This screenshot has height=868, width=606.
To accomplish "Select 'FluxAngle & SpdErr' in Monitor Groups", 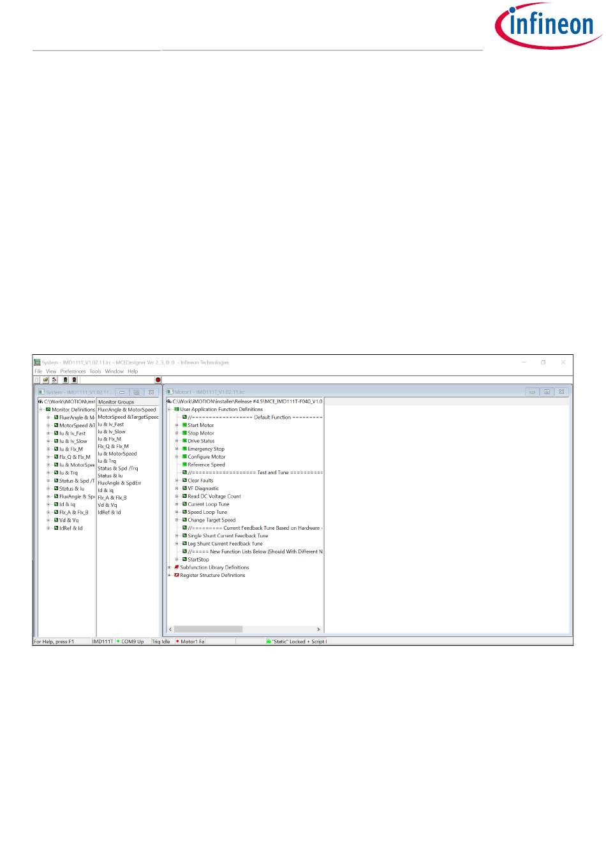I will (119, 483).
